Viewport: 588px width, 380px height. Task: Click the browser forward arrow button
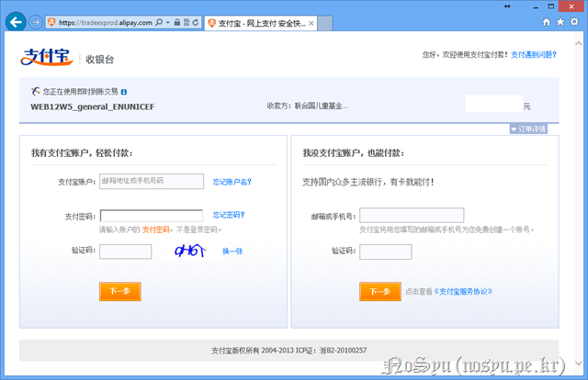(x=36, y=21)
